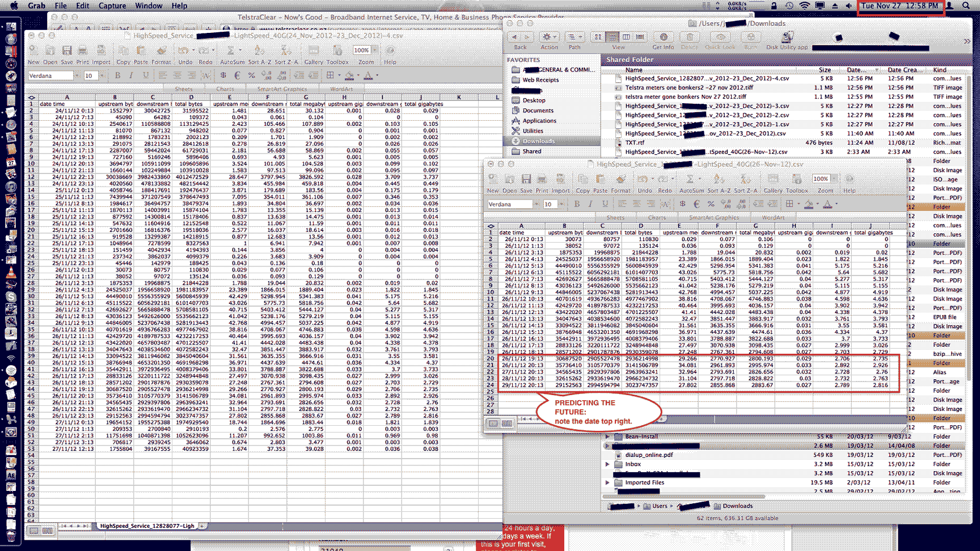This screenshot has height=551, width=980.
Task: Click font color A in left spreadsheet
Action: [368, 75]
